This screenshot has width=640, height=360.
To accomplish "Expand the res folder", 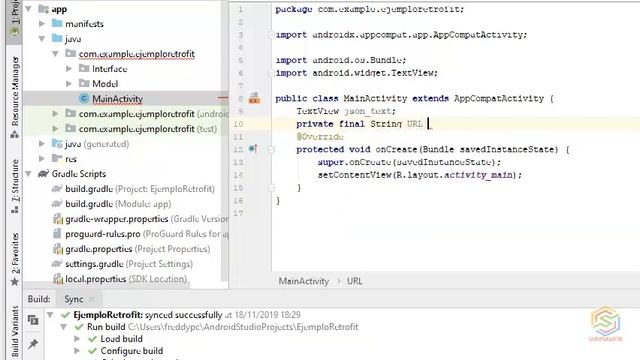I will 42,158.
